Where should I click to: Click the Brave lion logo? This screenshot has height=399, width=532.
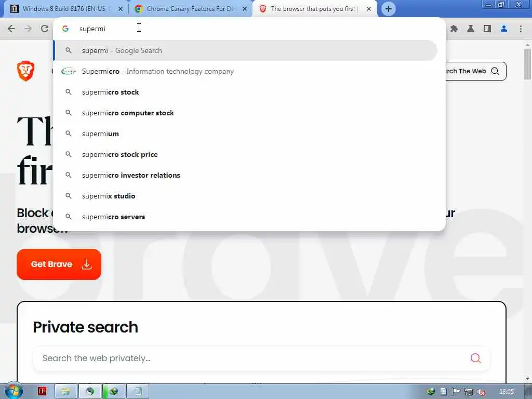26,71
